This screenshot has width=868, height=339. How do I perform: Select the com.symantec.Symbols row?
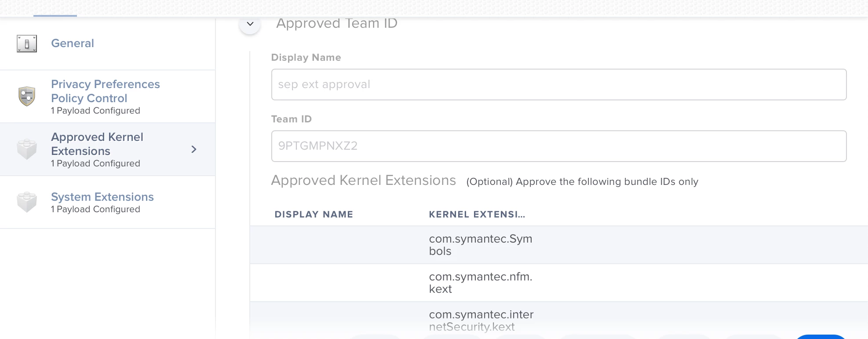(x=480, y=245)
